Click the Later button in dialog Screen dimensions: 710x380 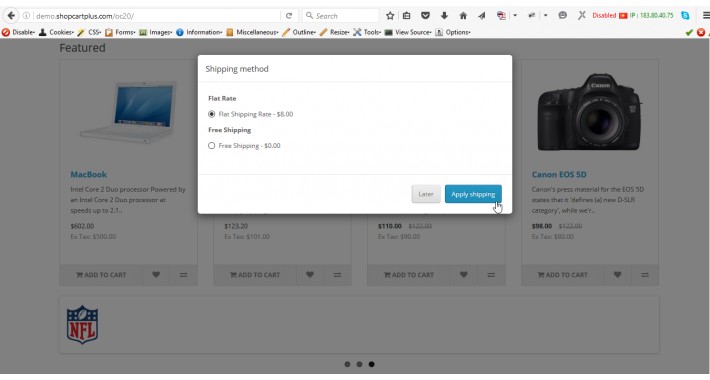click(x=426, y=194)
